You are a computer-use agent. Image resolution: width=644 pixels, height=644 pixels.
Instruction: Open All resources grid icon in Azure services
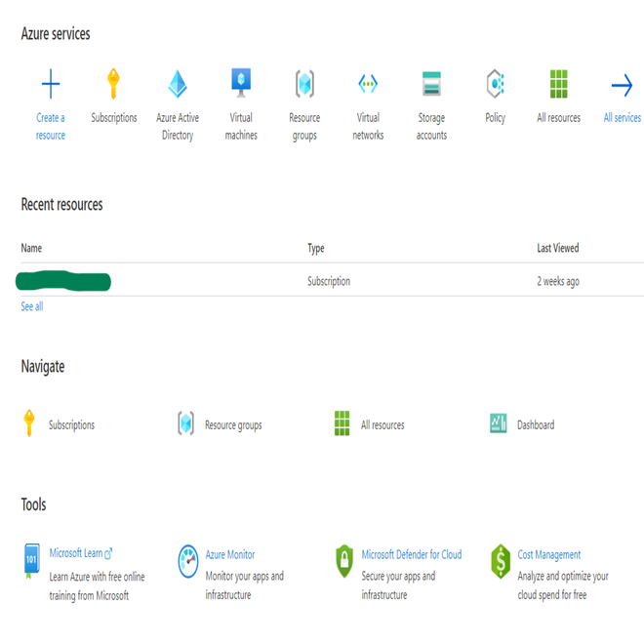pyautogui.click(x=558, y=84)
